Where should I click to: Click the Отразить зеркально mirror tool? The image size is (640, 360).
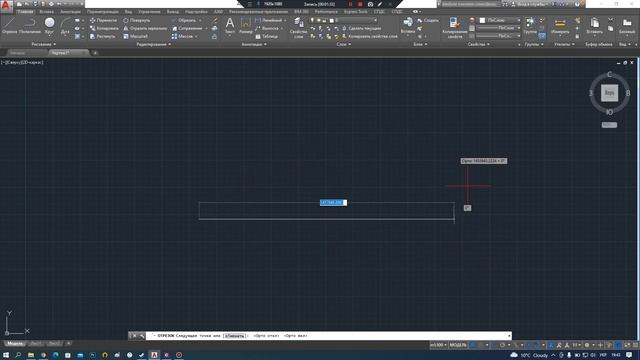click(145, 28)
